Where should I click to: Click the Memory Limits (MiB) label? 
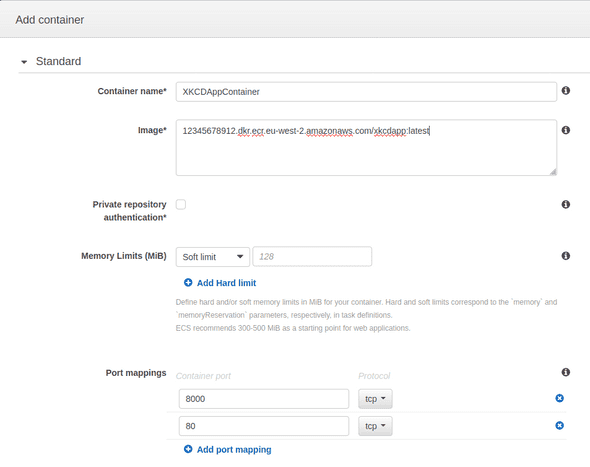tap(124, 256)
